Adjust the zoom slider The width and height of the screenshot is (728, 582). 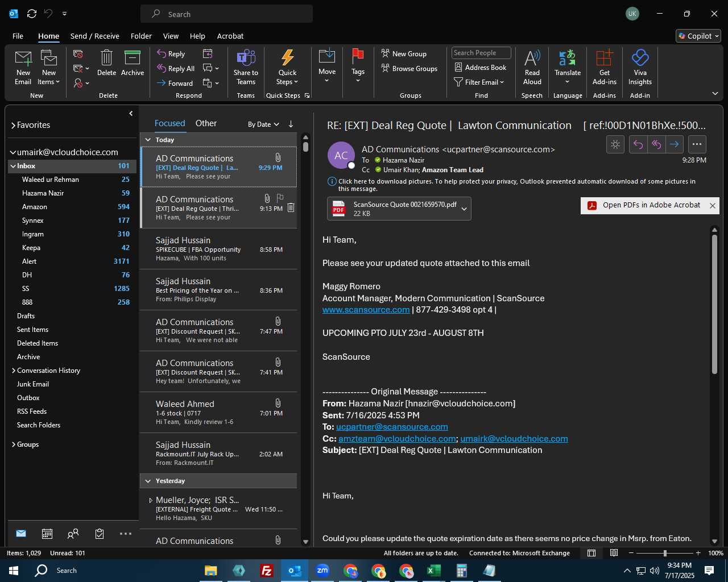665,553
